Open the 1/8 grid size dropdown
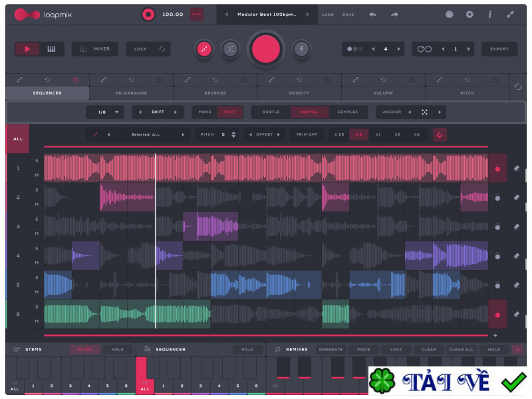This screenshot has width=532, height=399. [x=105, y=112]
